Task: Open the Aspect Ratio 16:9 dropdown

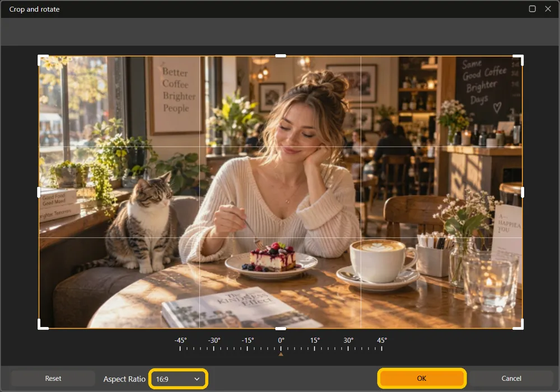Action: [178, 379]
